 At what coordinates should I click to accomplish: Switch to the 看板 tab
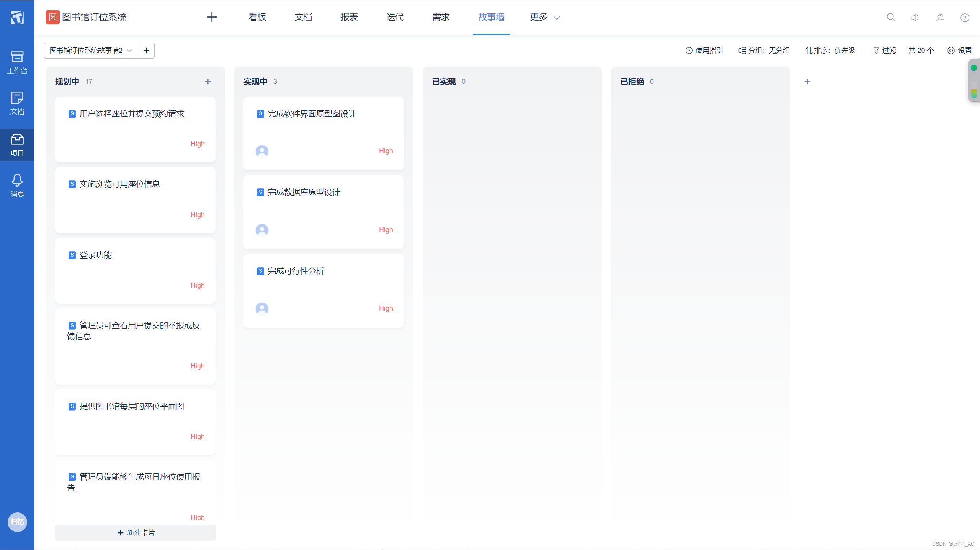[x=257, y=17]
